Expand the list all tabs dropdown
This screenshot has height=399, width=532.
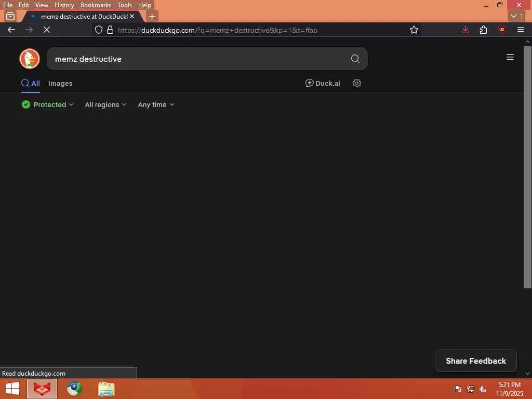pyautogui.click(x=517, y=16)
